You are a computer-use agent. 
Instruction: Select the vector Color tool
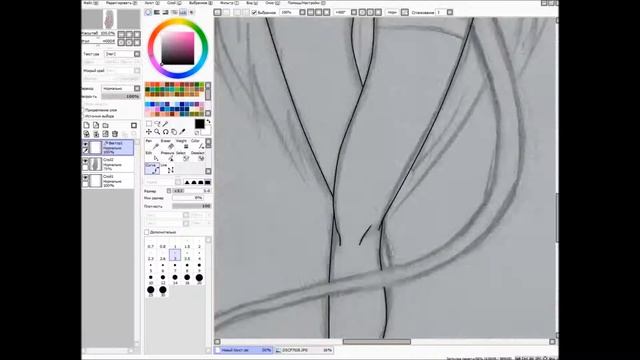[198, 144]
